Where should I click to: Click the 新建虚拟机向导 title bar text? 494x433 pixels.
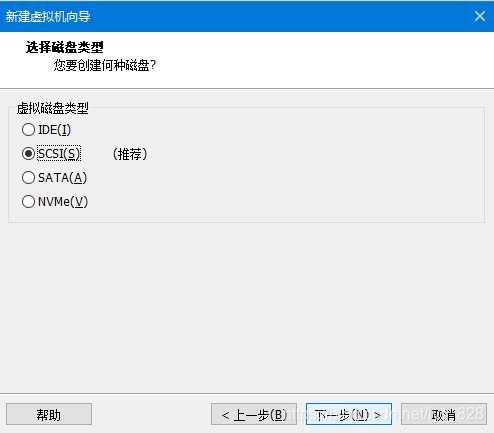(48, 16)
